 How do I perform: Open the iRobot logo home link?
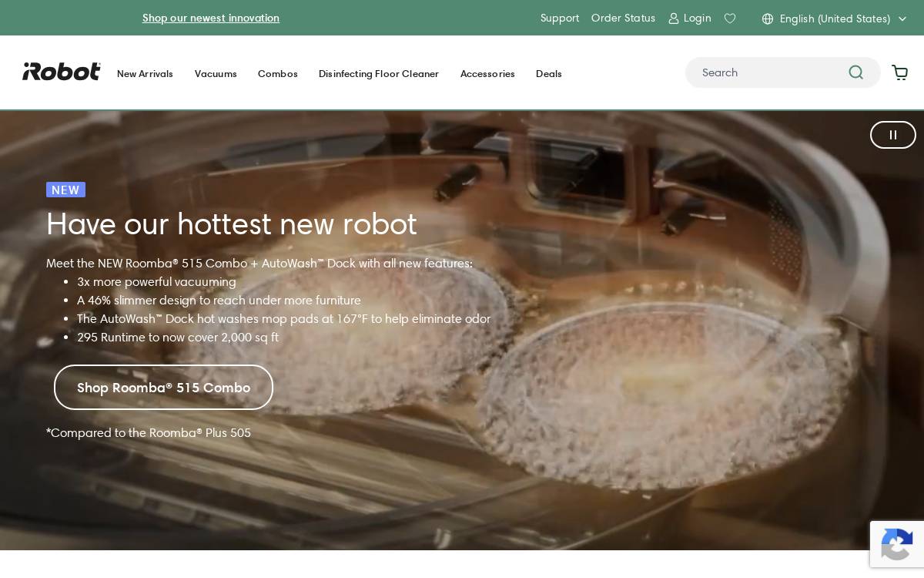coord(62,72)
